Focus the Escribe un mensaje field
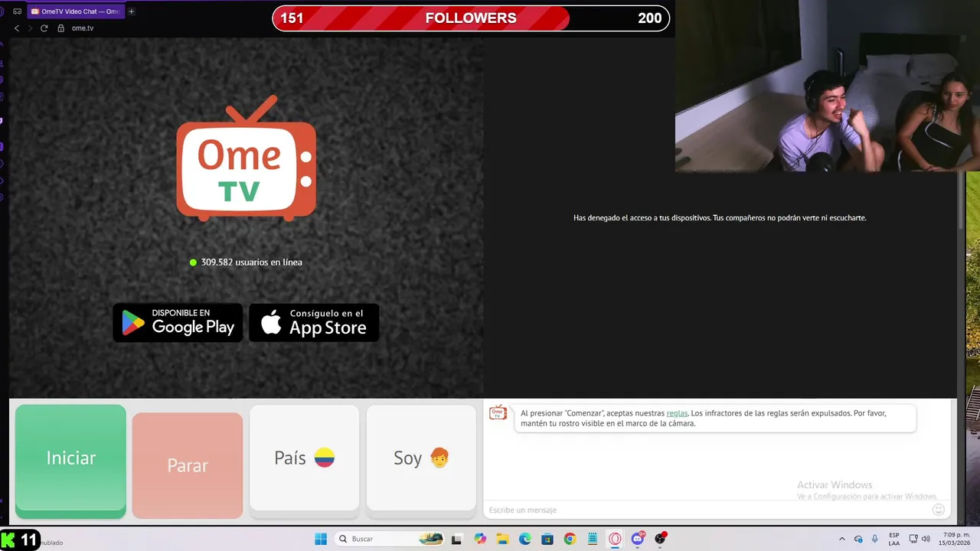The image size is (980, 551). pos(708,510)
